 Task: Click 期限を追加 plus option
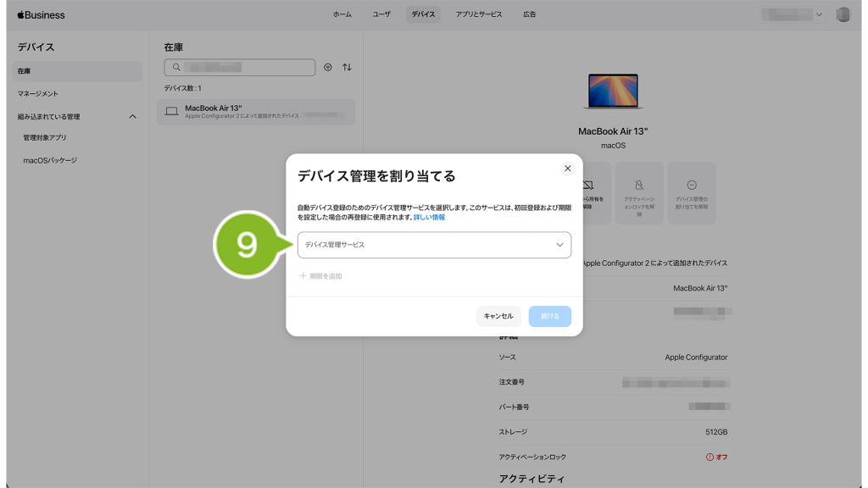pyautogui.click(x=321, y=276)
